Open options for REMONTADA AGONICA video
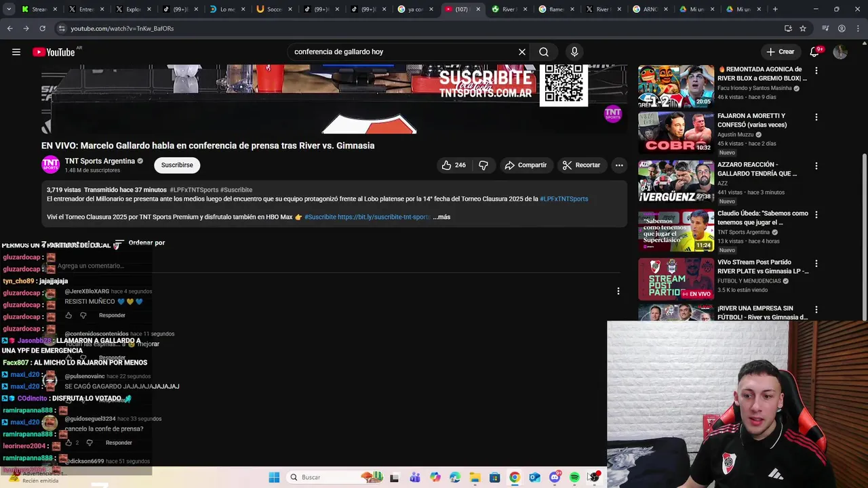This screenshot has width=868, height=488. coord(816,70)
